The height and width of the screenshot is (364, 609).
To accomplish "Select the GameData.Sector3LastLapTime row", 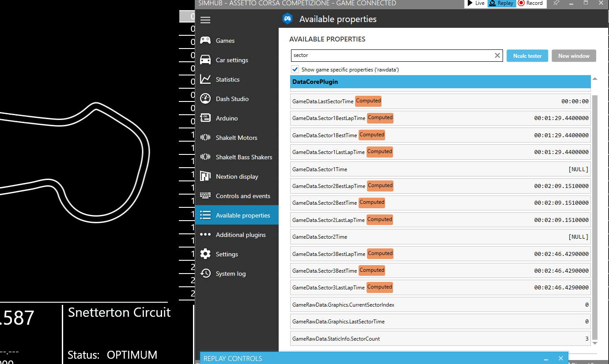I will coord(440,288).
